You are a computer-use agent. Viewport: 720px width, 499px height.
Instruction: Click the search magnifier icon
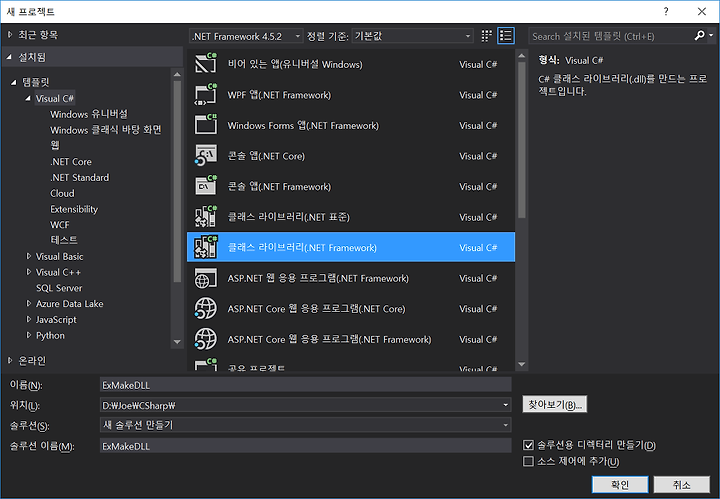pyautogui.click(x=699, y=35)
